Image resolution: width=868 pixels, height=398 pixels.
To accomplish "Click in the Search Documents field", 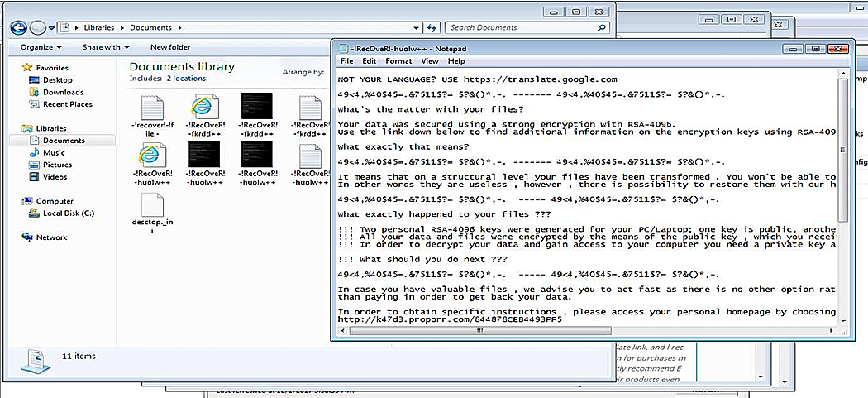I will (x=520, y=27).
